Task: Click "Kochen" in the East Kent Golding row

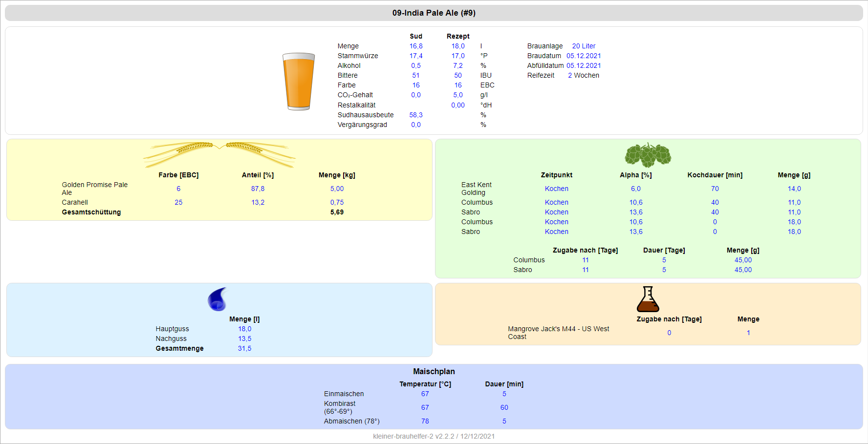Action: point(557,189)
